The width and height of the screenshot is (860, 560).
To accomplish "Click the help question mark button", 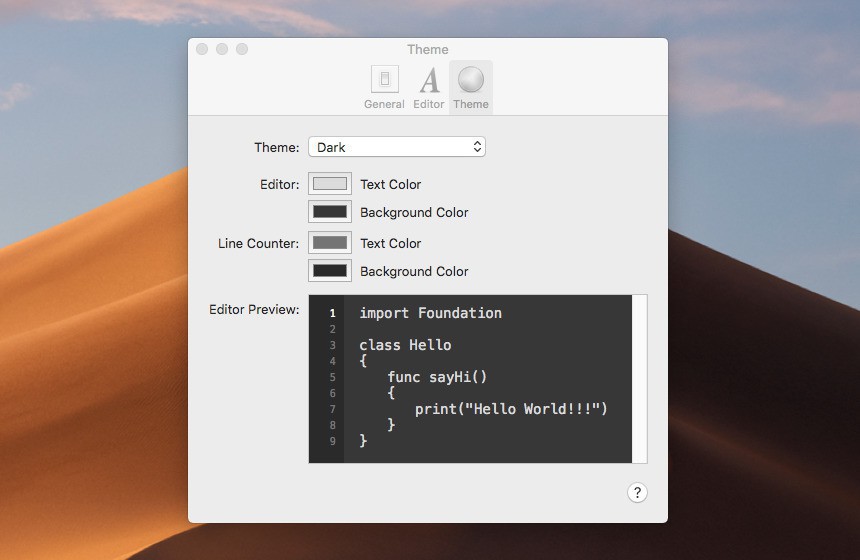I will [x=637, y=492].
